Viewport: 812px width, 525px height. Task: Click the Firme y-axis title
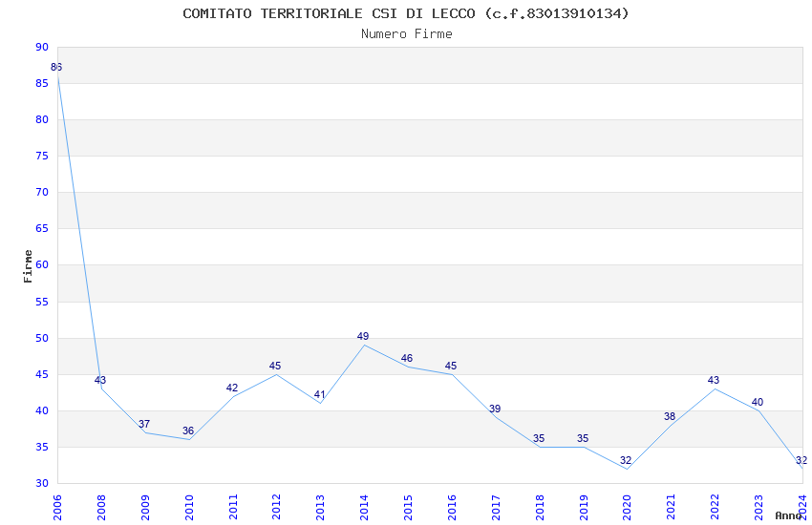coord(28,266)
